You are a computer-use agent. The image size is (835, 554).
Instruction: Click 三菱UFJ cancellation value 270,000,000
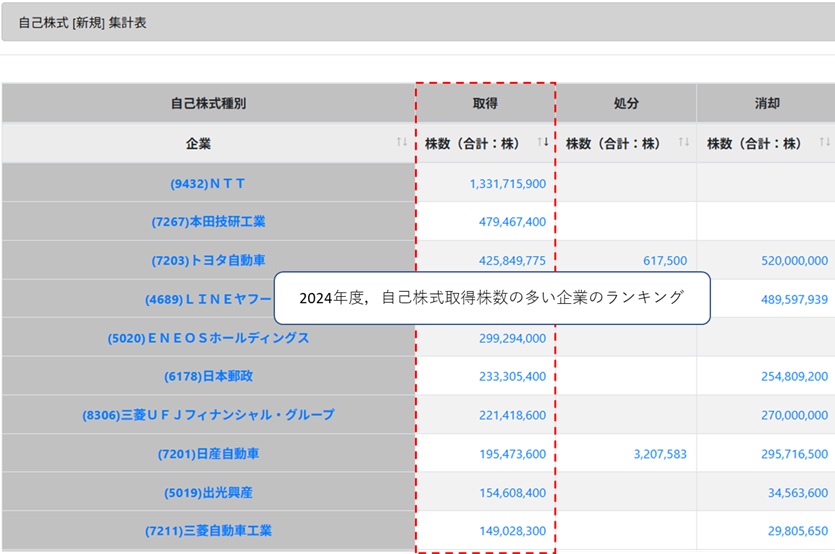794,415
